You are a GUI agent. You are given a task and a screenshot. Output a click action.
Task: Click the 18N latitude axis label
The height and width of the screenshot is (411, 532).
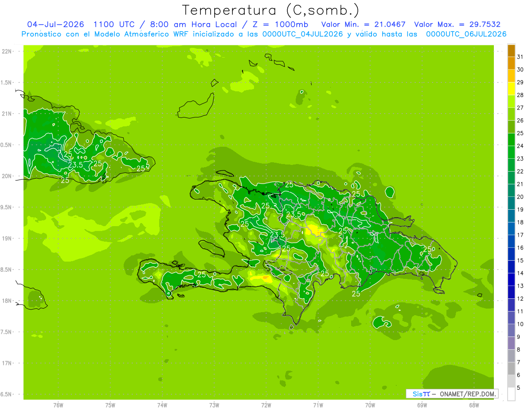[x=7, y=301]
